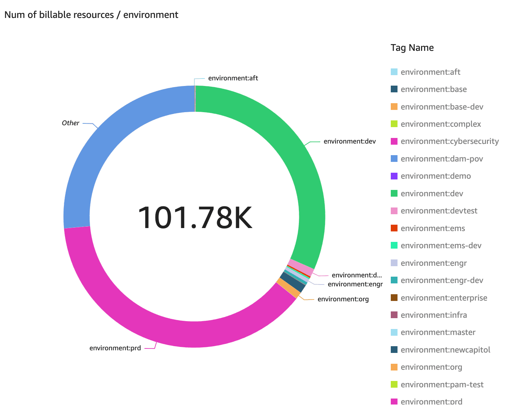Click the Tag Name legend heading
Viewport: 532px width, 409px height.
click(x=412, y=47)
